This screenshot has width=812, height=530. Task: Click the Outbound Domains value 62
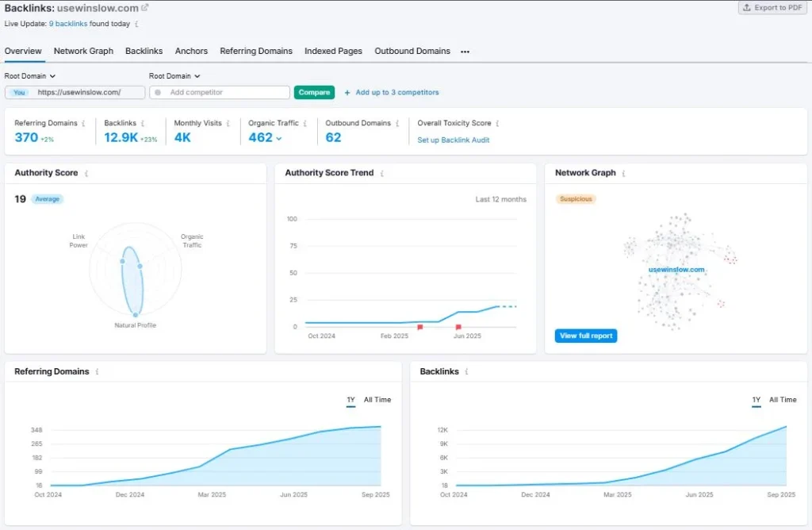[x=333, y=137]
